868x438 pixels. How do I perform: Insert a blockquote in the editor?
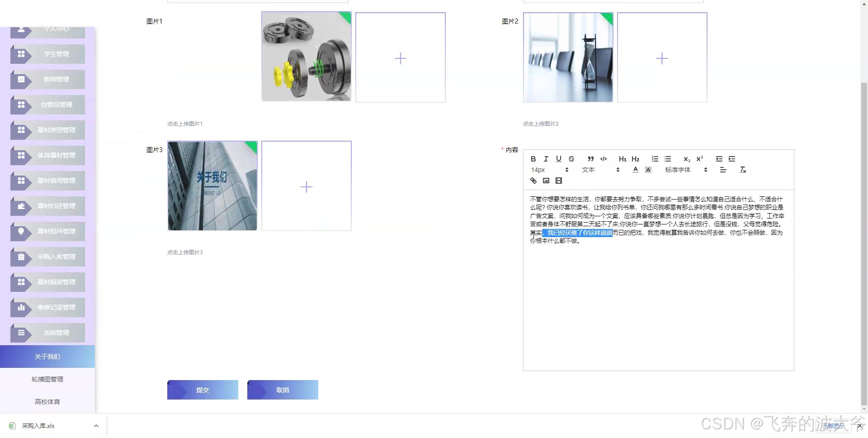[x=590, y=159]
